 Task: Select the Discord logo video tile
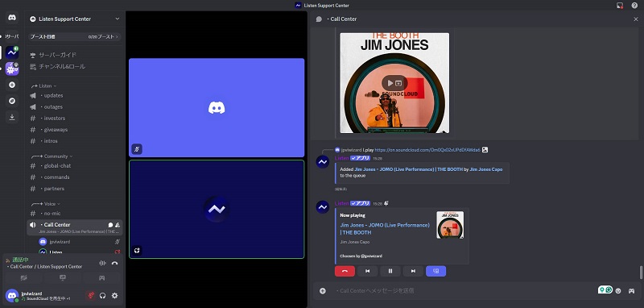coord(217,108)
